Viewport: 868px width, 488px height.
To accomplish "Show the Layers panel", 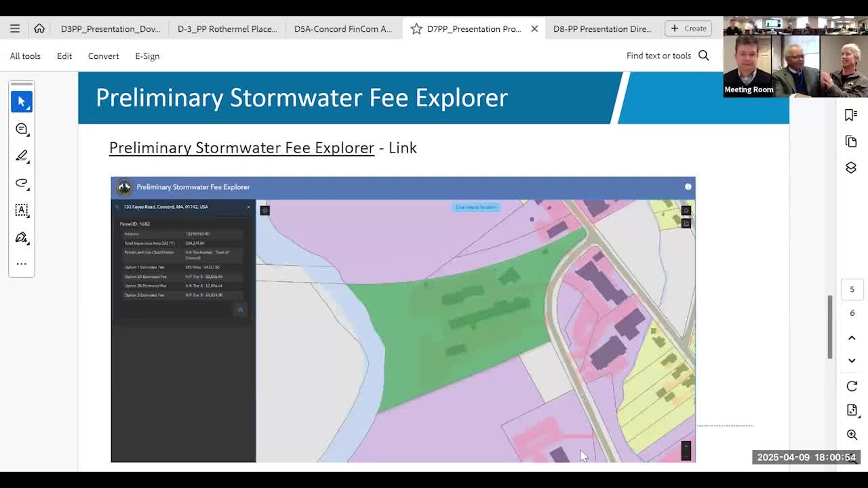I will point(851,167).
